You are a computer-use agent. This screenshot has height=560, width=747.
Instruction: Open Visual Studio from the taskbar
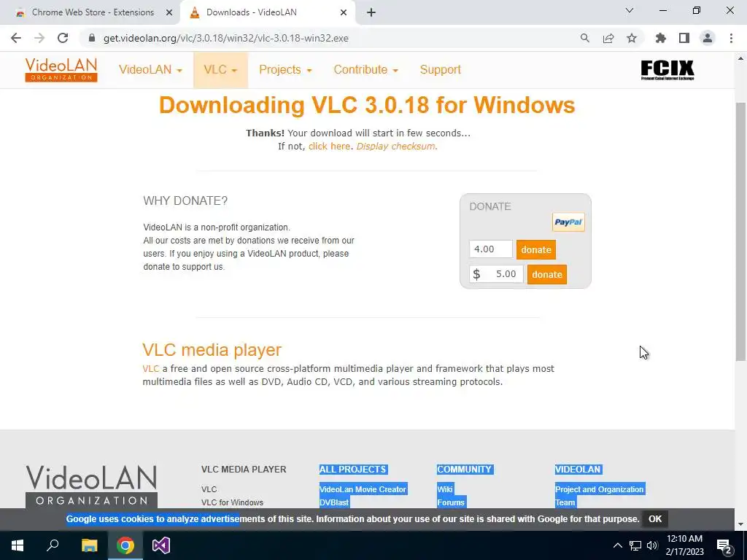click(161, 545)
